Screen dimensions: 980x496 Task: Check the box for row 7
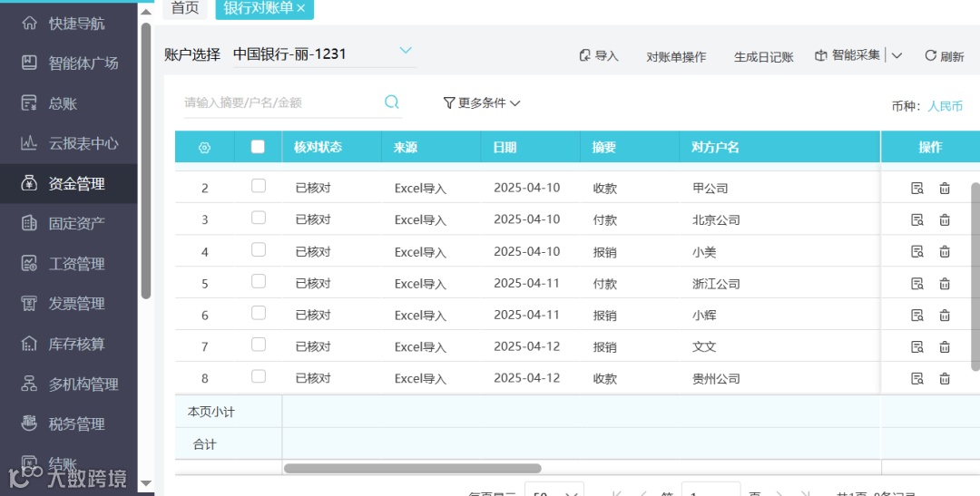click(258, 345)
